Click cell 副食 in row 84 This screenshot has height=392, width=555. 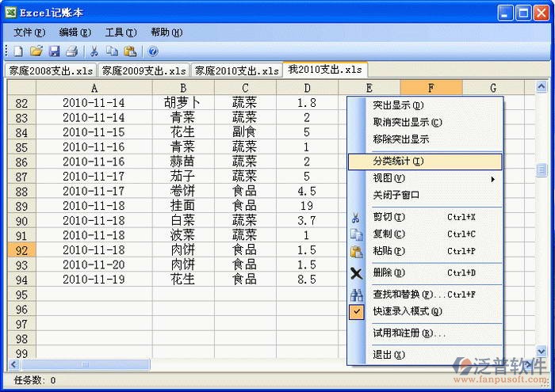244,132
